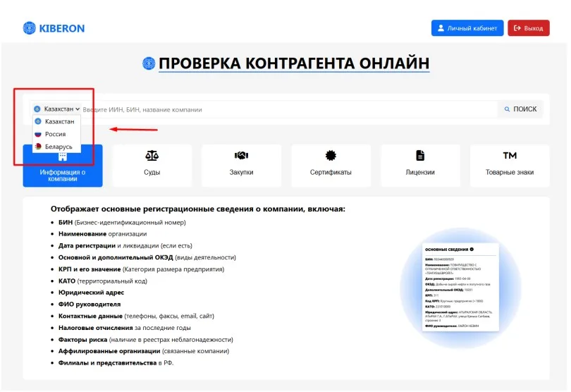Click Наименование организации list item
Image resolution: width=571 pixels, height=392 pixels.
102,234
